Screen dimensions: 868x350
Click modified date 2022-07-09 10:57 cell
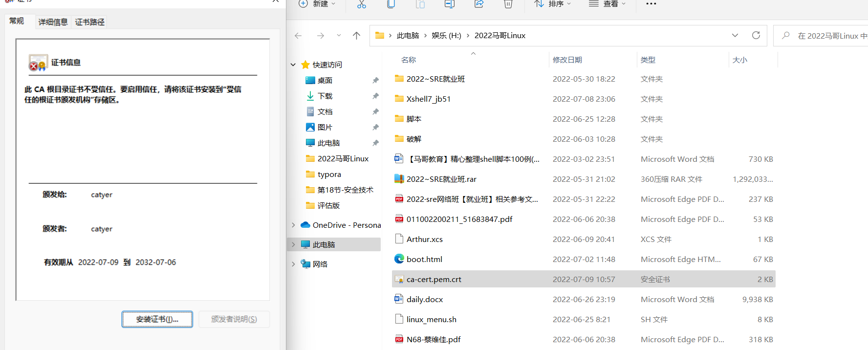point(584,279)
